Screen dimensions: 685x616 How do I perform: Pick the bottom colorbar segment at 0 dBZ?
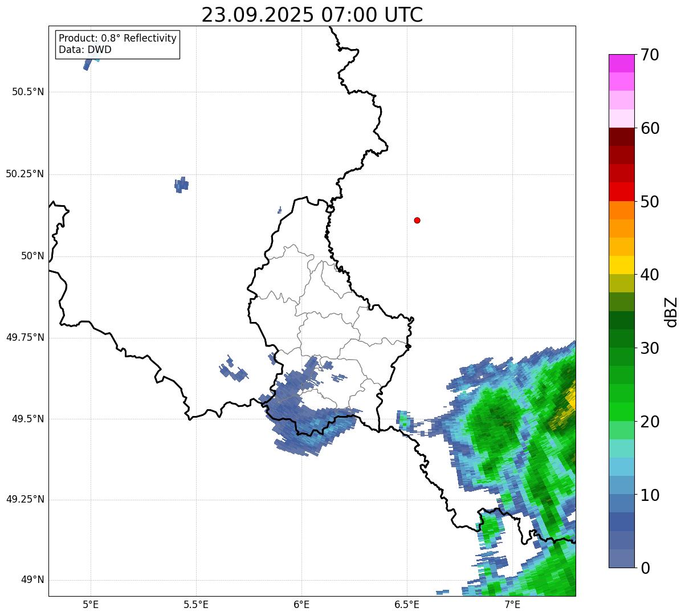tap(621, 558)
